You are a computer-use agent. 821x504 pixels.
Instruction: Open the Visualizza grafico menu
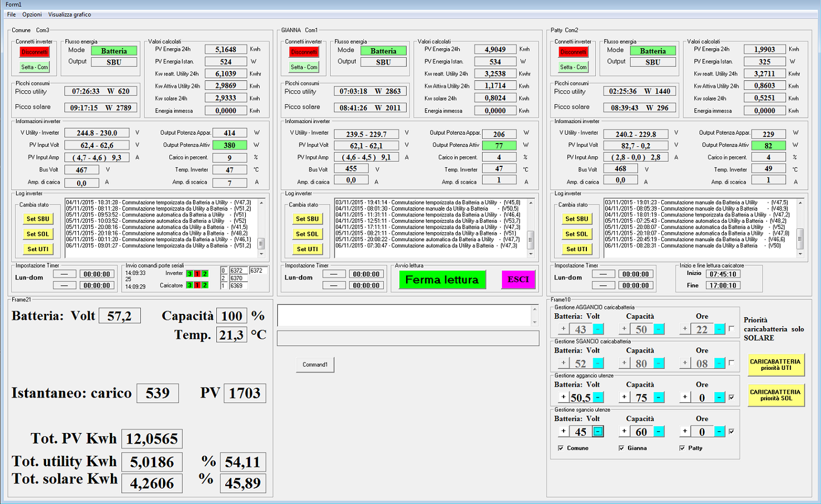[x=69, y=14]
